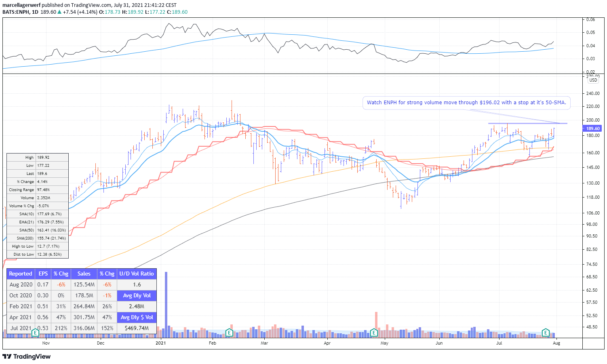The height and width of the screenshot is (364, 607).
Task: Click the earnings E marker in late July
Action: [x=546, y=333]
